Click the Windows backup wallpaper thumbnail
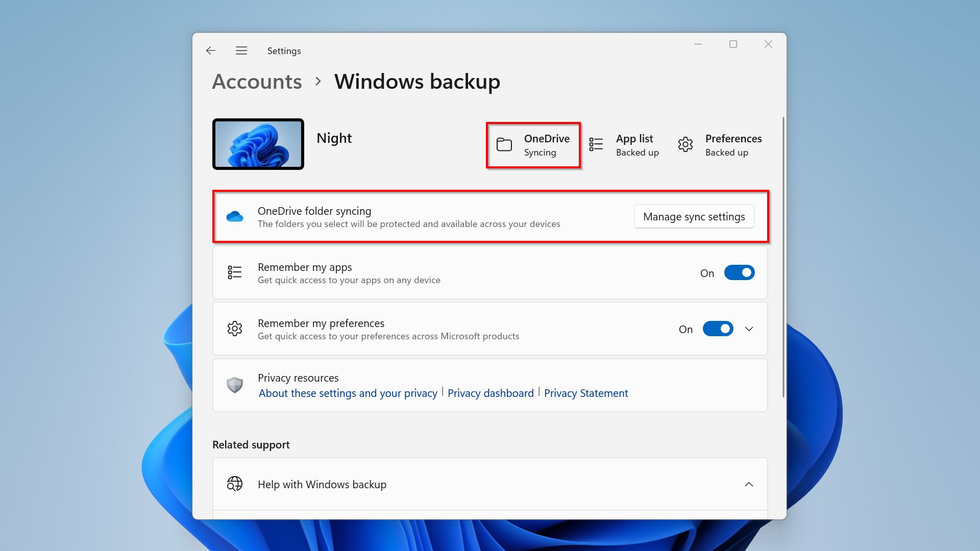 (259, 143)
